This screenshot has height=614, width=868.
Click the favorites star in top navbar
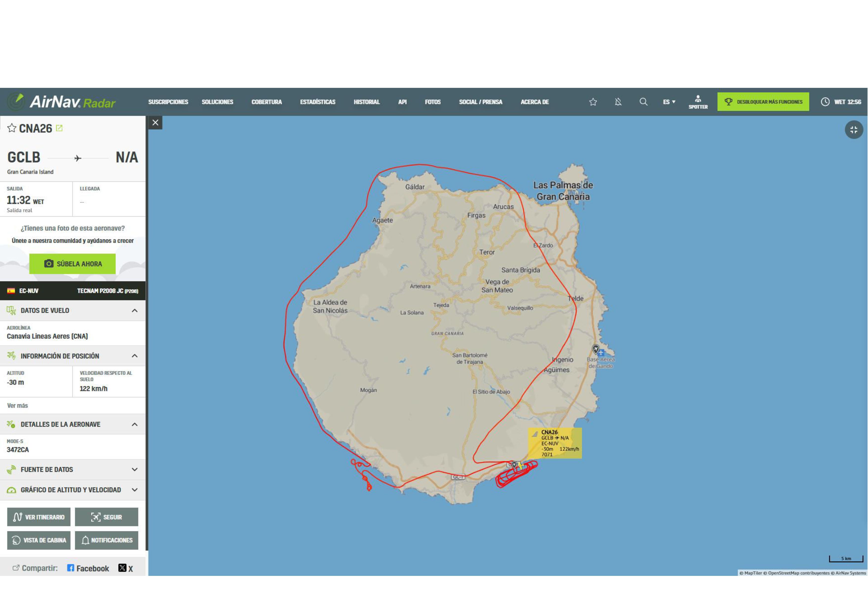[593, 102]
